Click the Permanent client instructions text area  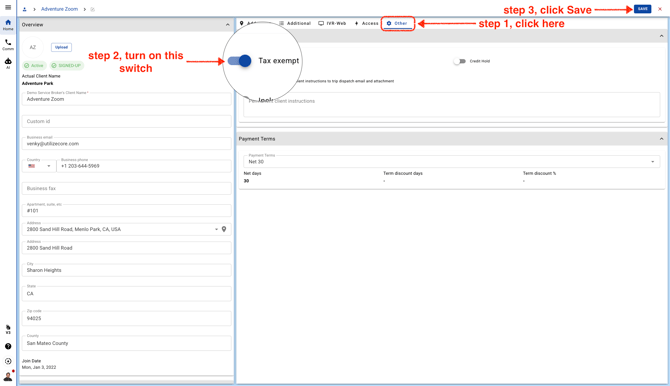tap(452, 104)
